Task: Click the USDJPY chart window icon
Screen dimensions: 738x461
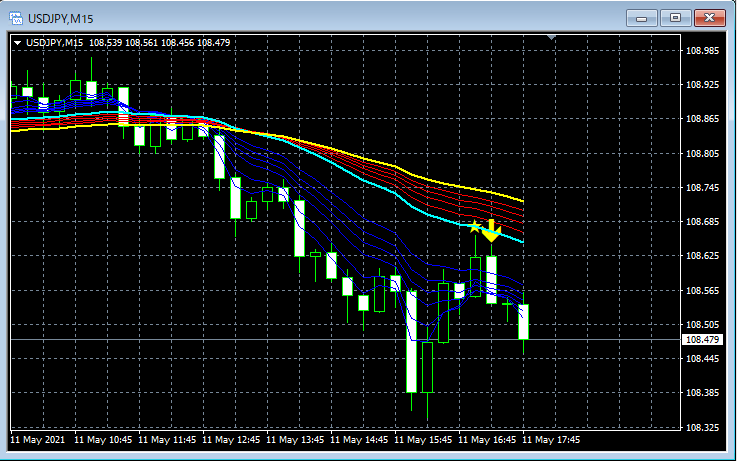Action: tap(16, 18)
